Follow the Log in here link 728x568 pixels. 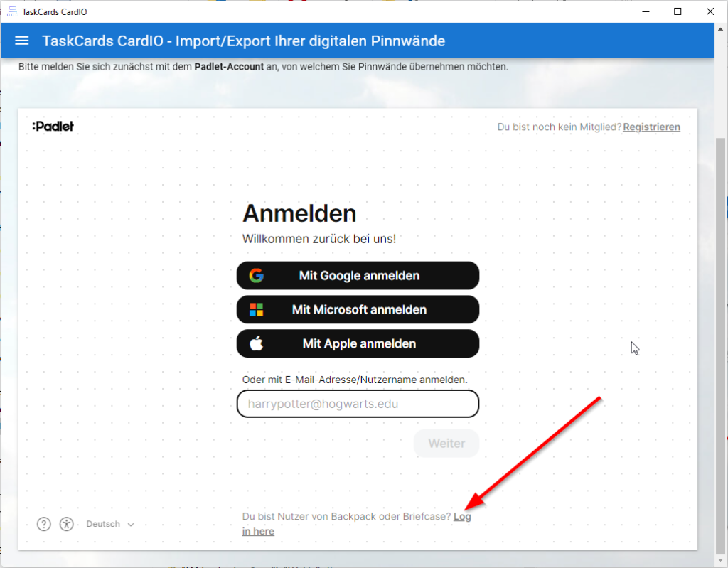click(462, 516)
